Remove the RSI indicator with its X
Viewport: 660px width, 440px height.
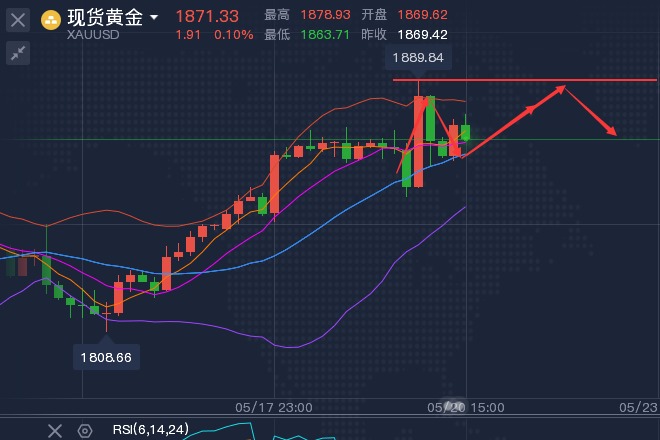55,430
